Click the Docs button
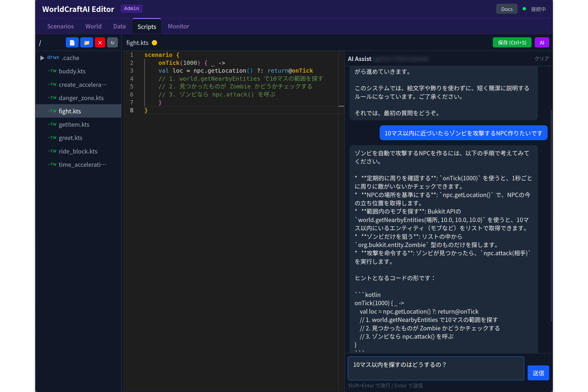The height and width of the screenshot is (392, 588). pos(507,9)
